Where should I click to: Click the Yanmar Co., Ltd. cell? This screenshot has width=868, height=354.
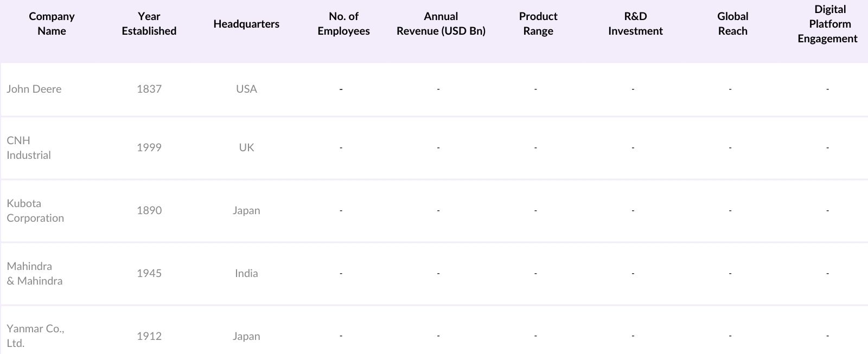[35, 336]
